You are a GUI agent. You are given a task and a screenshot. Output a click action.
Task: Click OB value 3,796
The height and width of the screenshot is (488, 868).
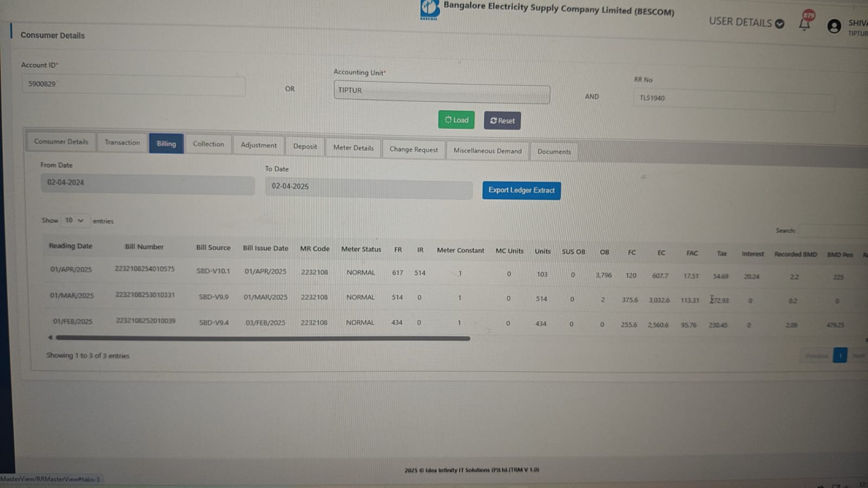click(x=603, y=275)
